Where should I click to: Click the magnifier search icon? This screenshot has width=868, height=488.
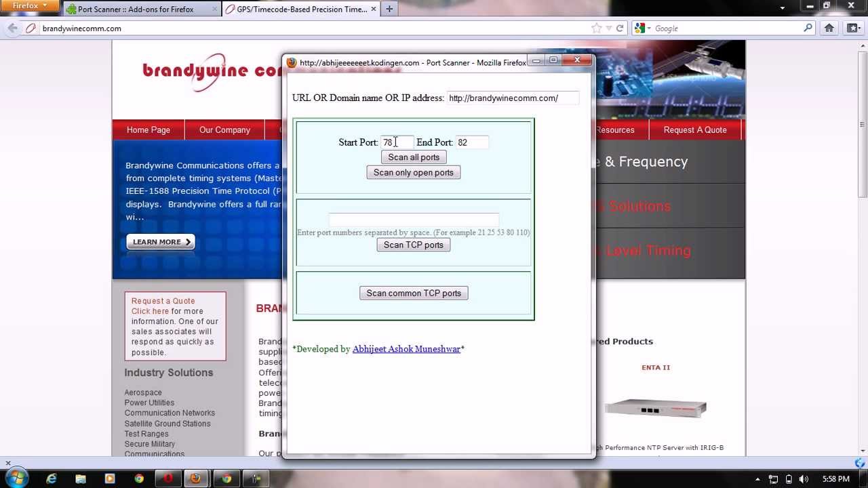pyautogui.click(x=808, y=28)
